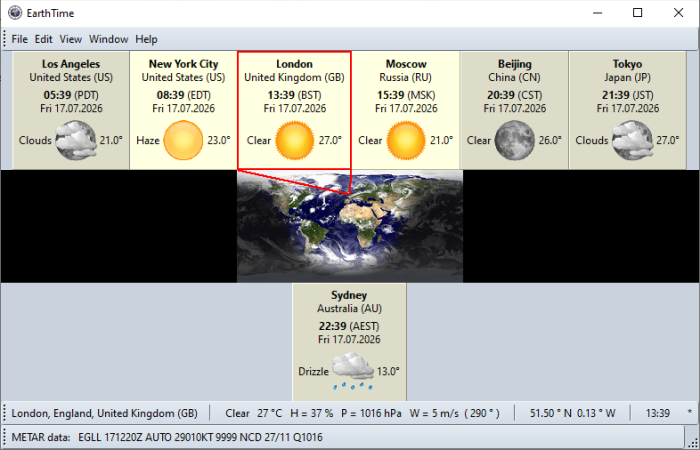Click status bar location London, England, United Kingdom
The width and height of the screenshot is (700, 450).
pyautogui.click(x=104, y=413)
